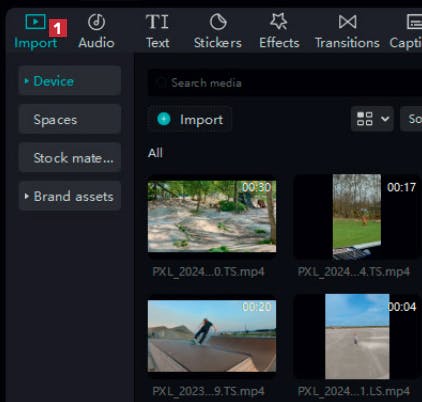Select the All media filter label
The image size is (422, 402).
point(155,153)
